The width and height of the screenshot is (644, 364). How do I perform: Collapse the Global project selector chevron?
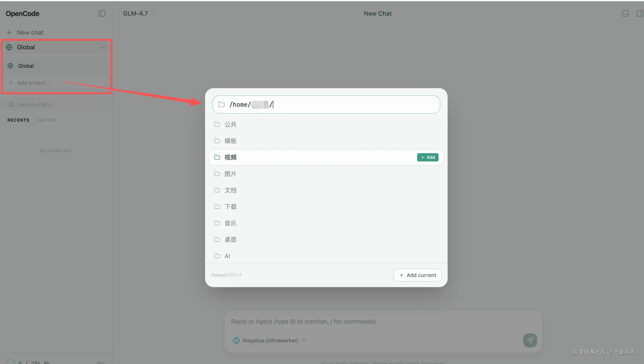103,47
